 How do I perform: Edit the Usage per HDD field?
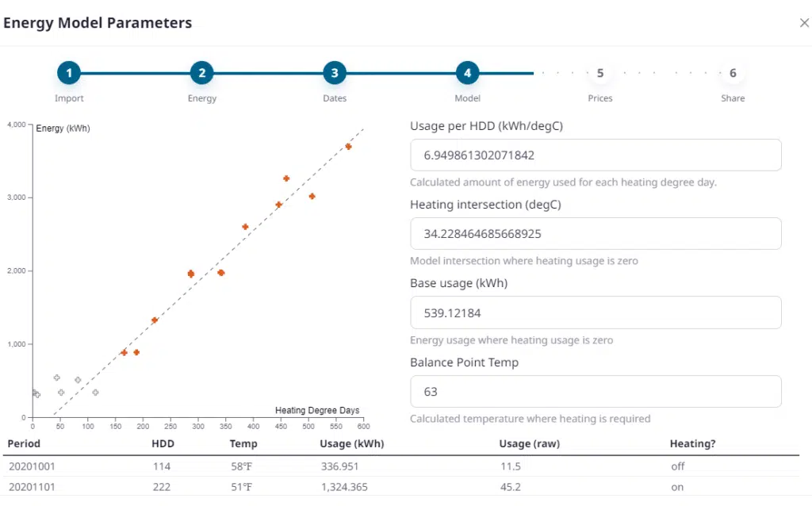(x=596, y=155)
